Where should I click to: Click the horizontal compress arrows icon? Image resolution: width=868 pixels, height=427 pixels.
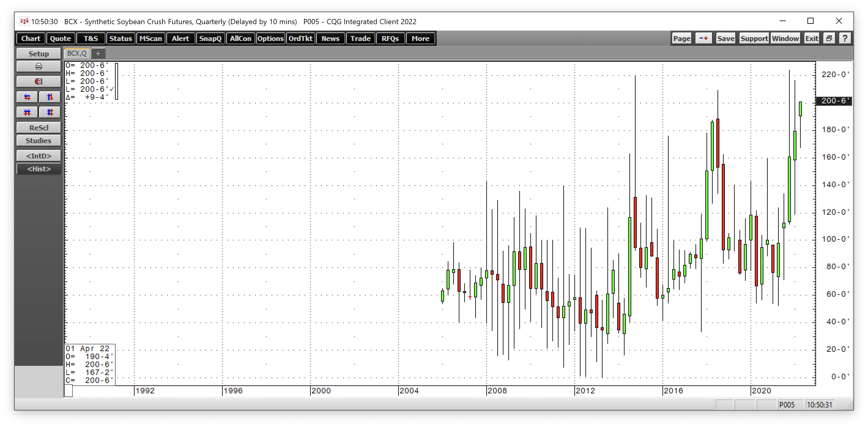[x=27, y=112]
